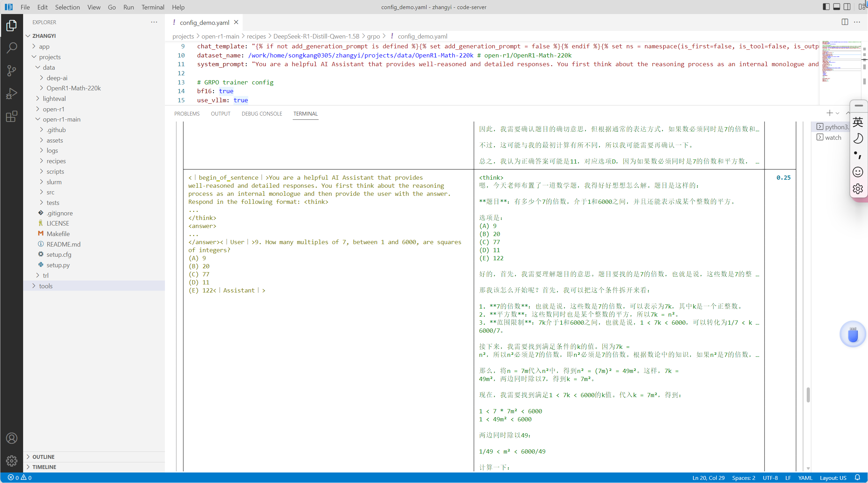Screen dimensions: 868x483
Task: Click the notifications bell in status bar
Action: coord(857,478)
